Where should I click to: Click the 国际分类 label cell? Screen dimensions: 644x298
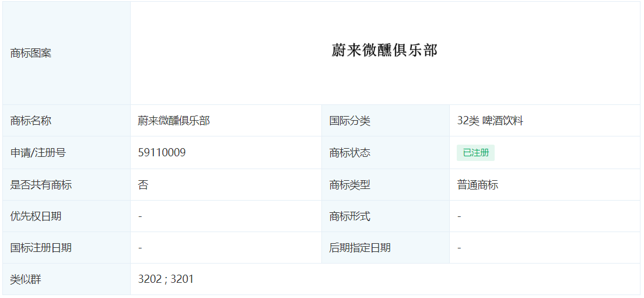click(386, 121)
